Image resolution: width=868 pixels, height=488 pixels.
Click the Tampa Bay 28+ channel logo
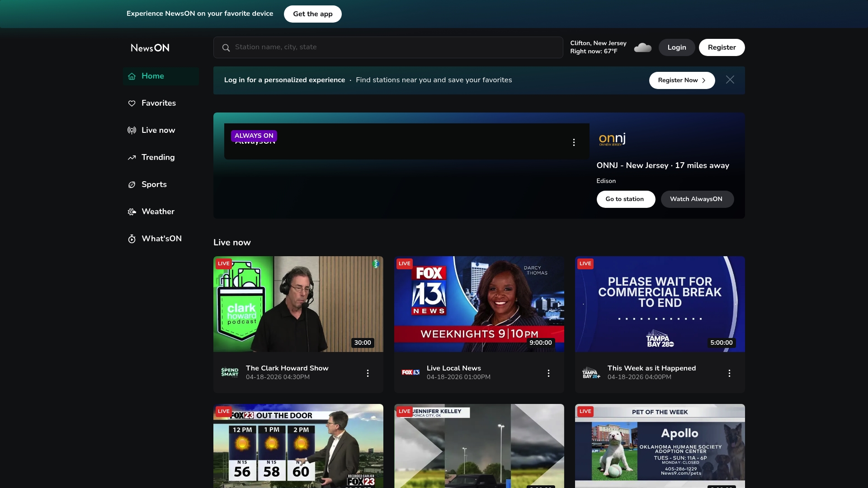591,373
